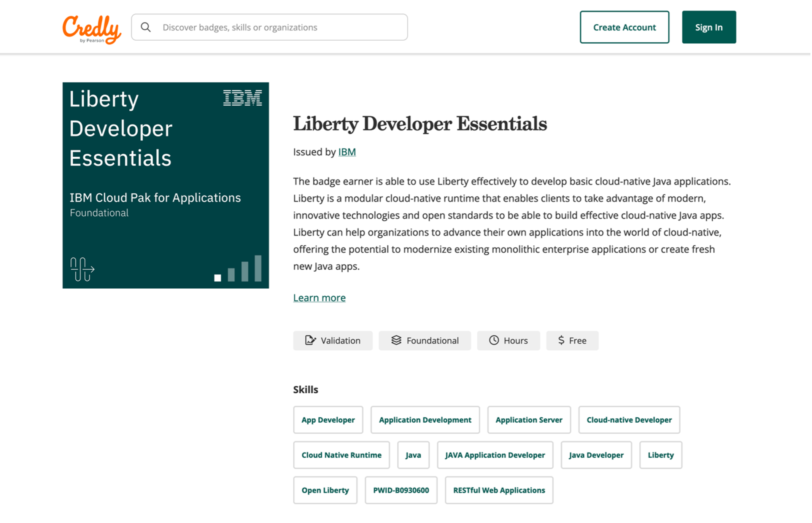Select the Free cost tag

[x=572, y=340]
